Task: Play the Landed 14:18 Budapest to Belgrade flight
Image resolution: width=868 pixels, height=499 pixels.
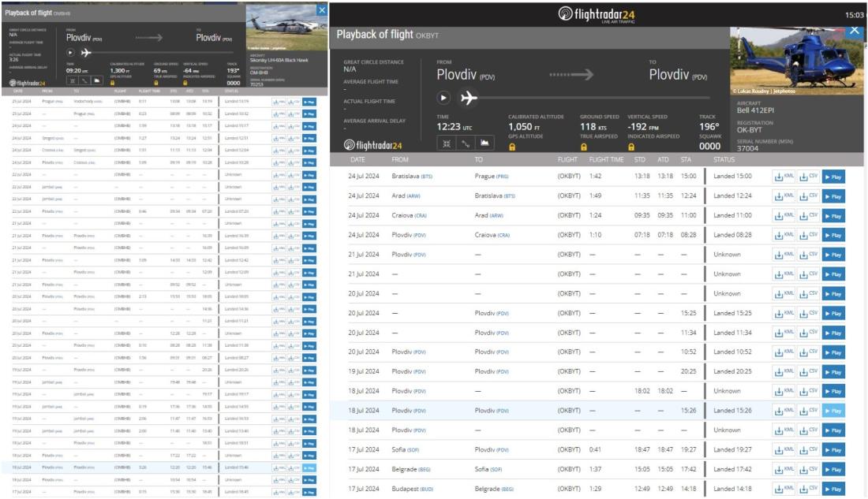Action: click(833, 489)
